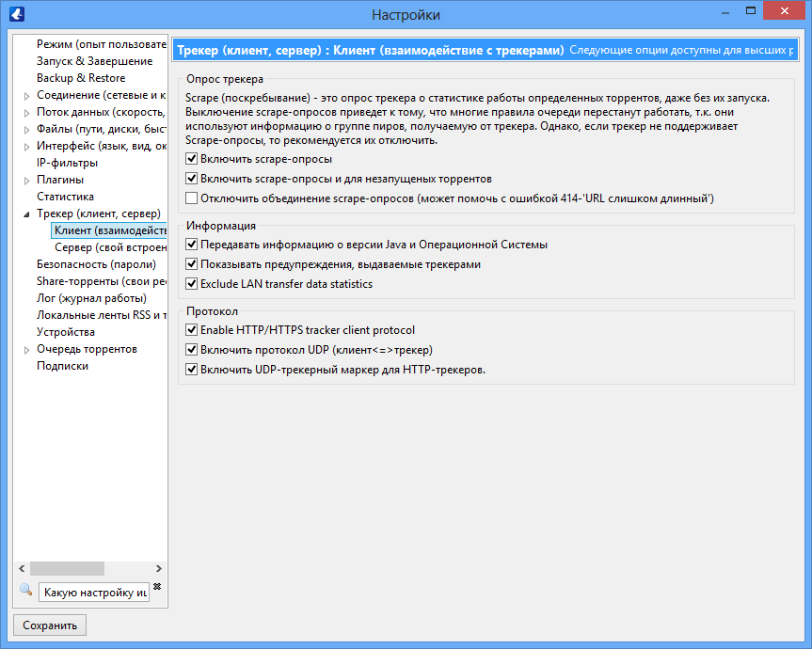The image size is (812, 649).
Task: Click the horizontal scrollbar thumb in tree
Action: 68,568
